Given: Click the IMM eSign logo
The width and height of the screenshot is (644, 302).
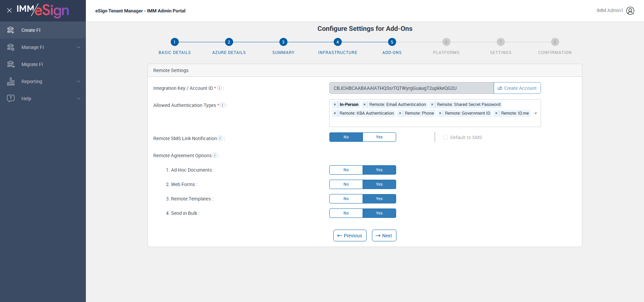Looking at the screenshot, I should 43,10.
